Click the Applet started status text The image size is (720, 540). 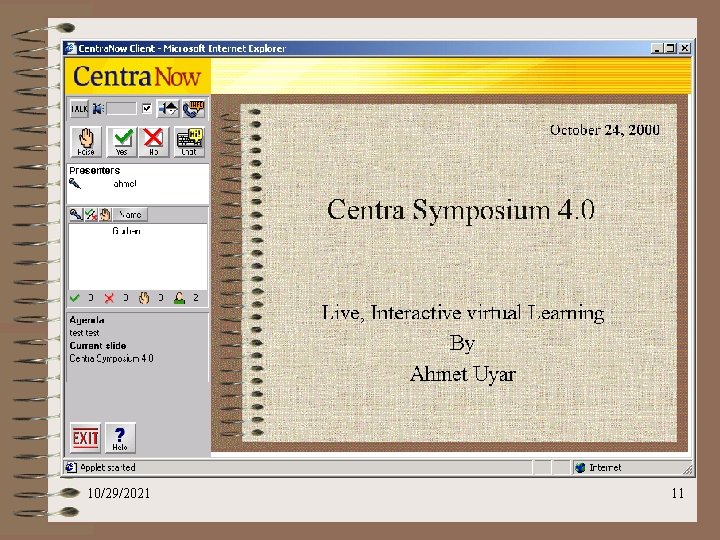(x=107, y=467)
